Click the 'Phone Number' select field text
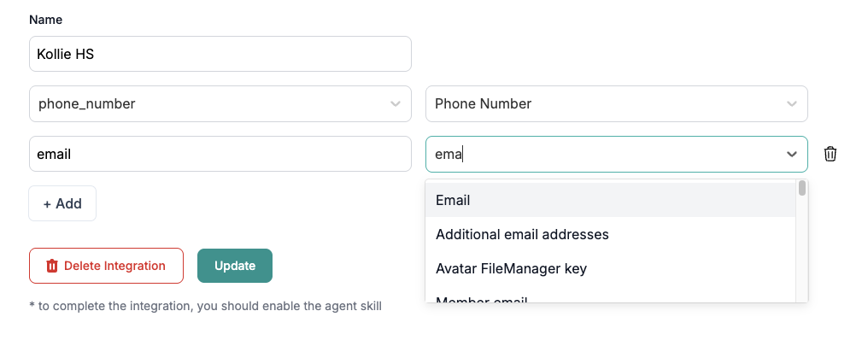 tap(484, 104)
